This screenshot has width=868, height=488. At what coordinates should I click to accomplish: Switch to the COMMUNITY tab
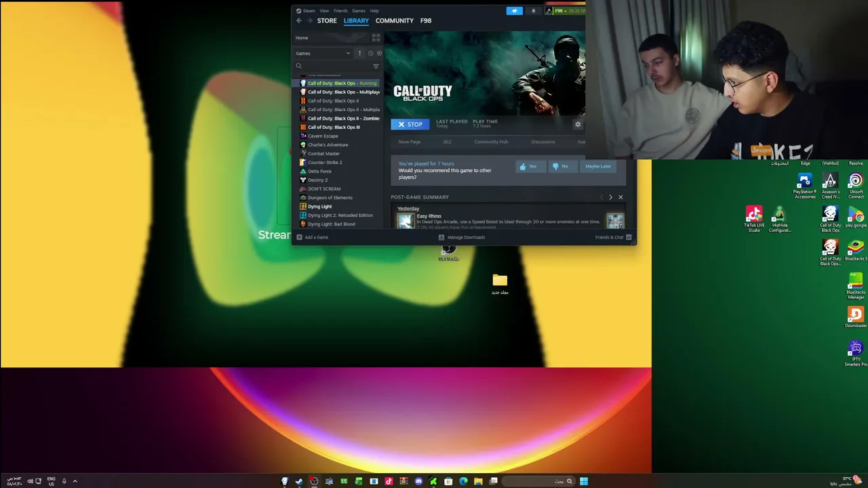(395, 20)
